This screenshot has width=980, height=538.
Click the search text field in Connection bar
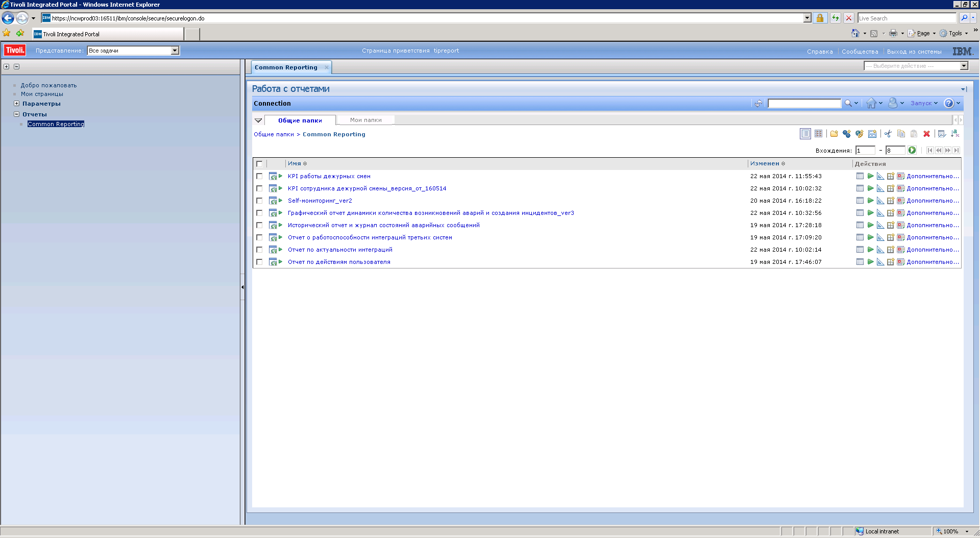[x=804, y=104]
